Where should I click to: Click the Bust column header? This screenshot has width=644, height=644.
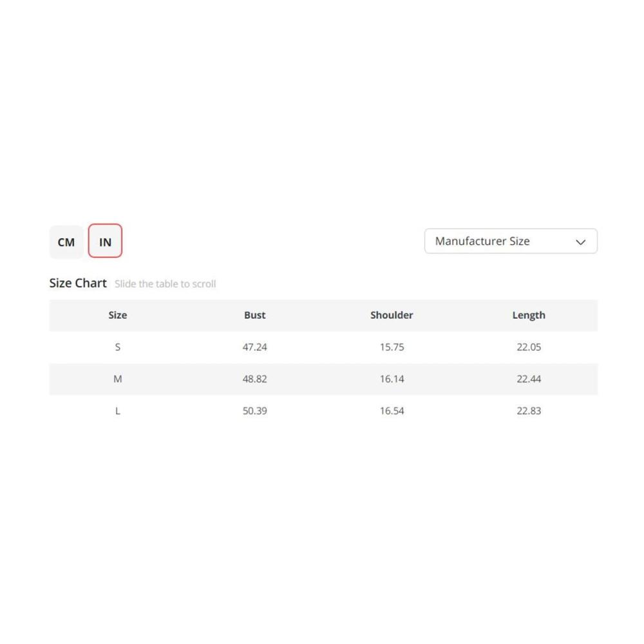(254, 315)
